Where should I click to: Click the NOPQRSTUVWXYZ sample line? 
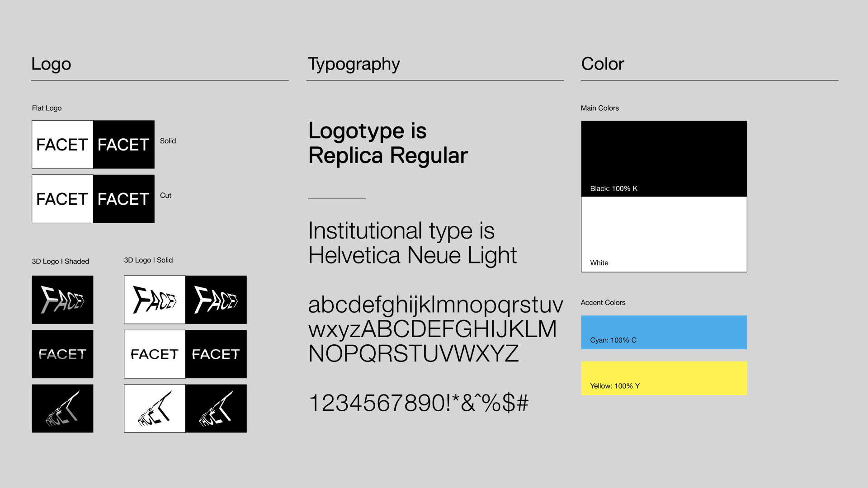413,353
